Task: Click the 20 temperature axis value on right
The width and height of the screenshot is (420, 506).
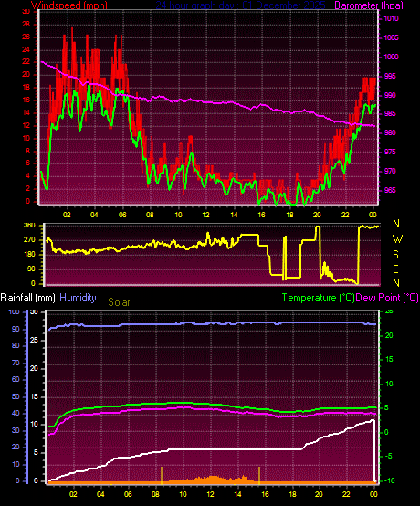Action: tap(389, 335)
